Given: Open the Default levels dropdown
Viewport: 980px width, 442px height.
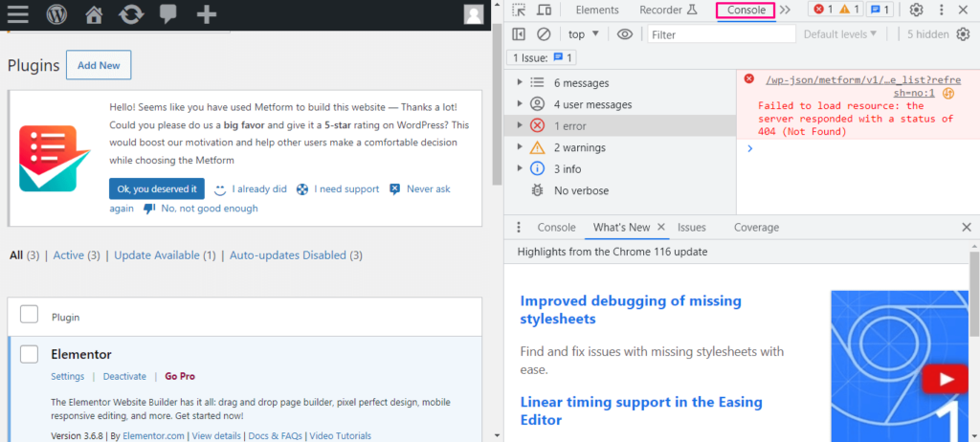Looking at the screenshot, I should point(840,34).
